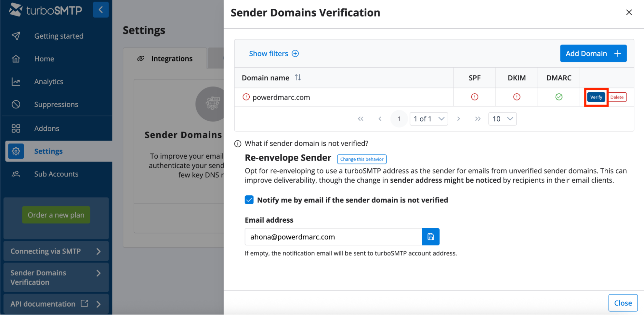Screen dimensions: 644x315
Task: Open the rows per page '10' dropdown
Action: tap(502, 119)
